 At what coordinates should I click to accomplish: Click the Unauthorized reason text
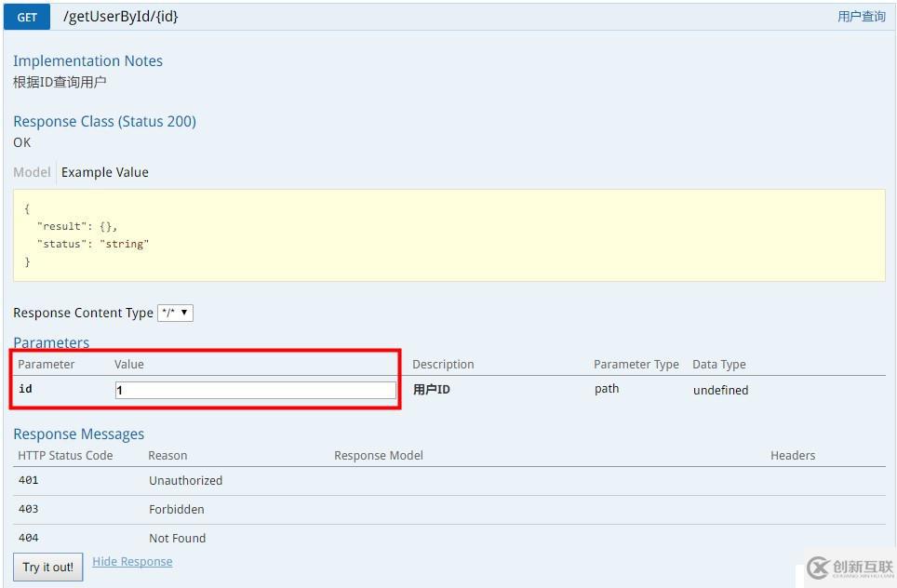[x=185, y=480]
